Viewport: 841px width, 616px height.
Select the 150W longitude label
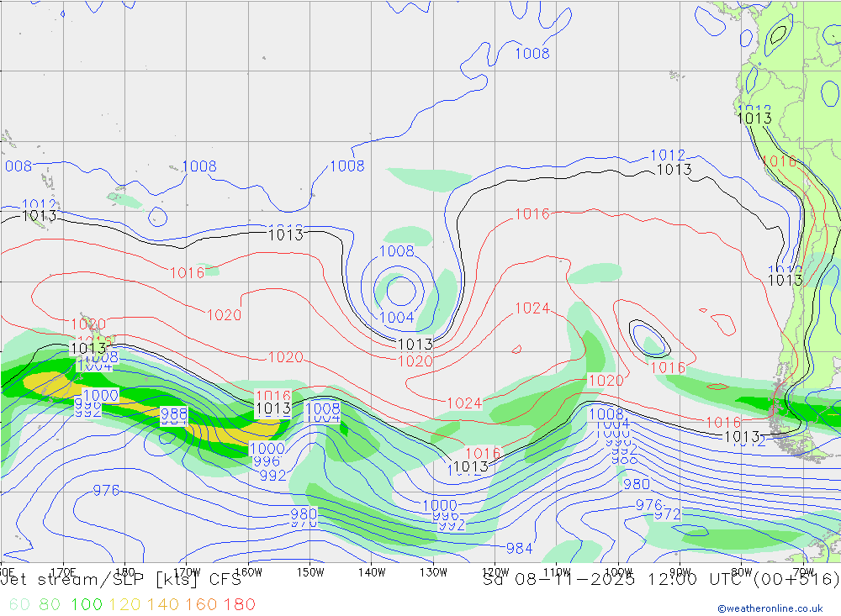coord(310,572)
